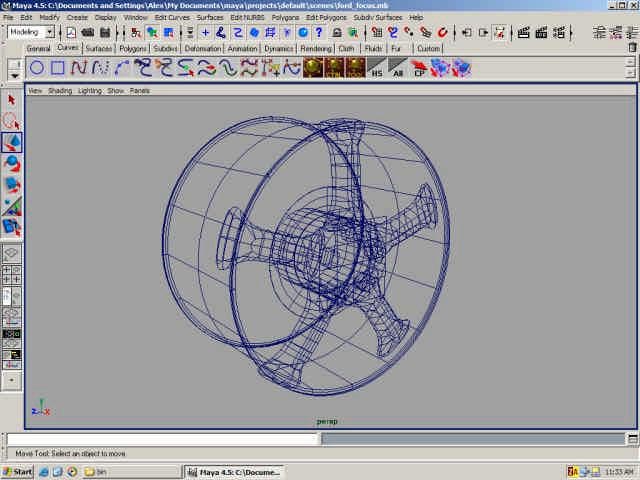Click the HS shelf button
Viewport: 640px width, 480px height.
(377, 68)
